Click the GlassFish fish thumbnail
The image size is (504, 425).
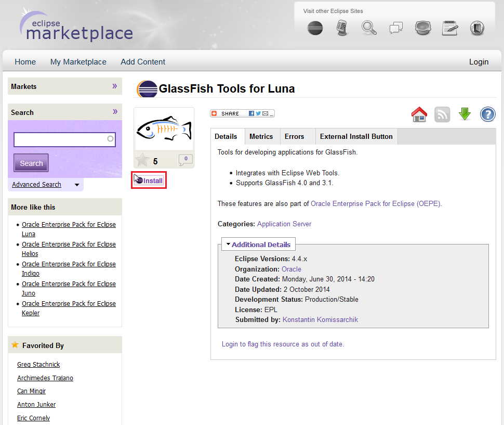(164, 130)
